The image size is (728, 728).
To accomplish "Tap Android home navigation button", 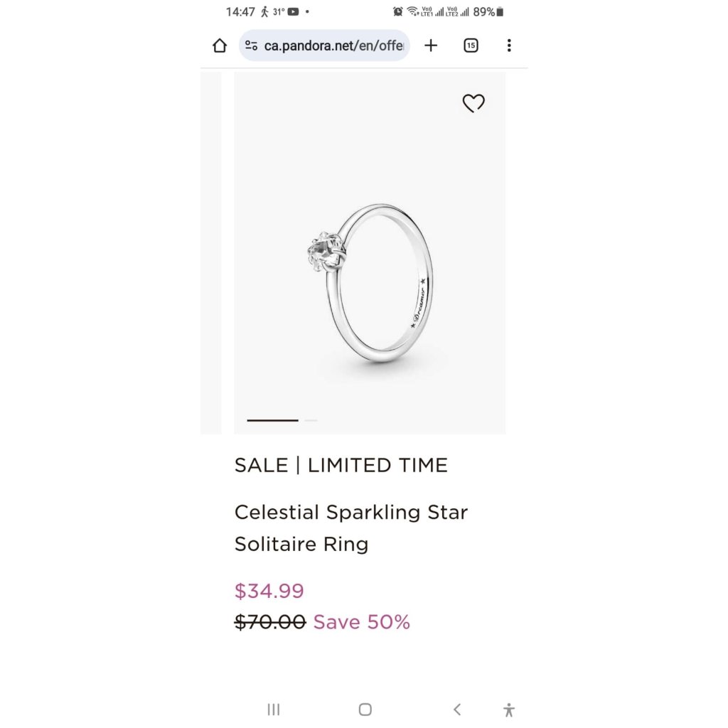I will point(365,710).
